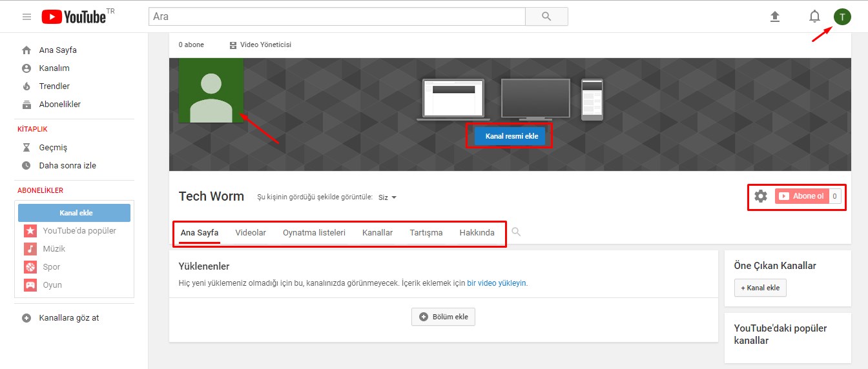Open the account avatar menu
This screenshot has width=868, height=369.
pos(842,17)
